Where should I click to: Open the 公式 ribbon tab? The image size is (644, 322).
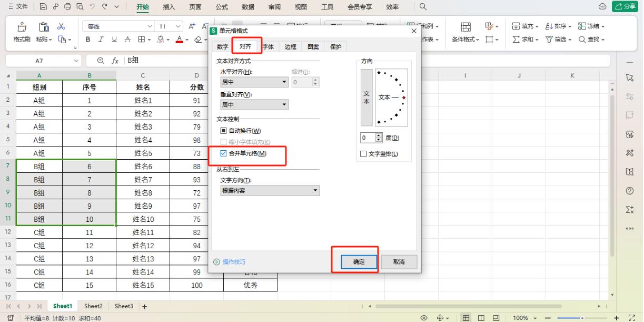pos(222,7)
